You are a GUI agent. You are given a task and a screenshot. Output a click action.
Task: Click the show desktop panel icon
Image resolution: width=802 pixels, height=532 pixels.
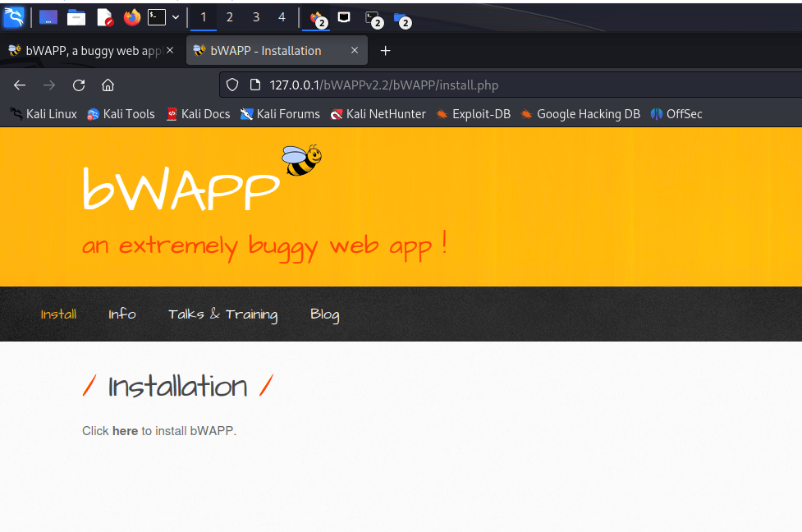(48, 17)
